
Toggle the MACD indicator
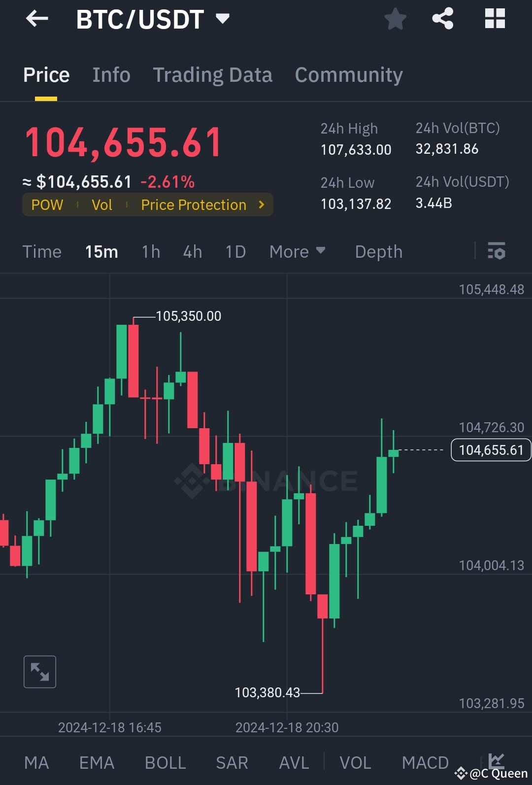coord(425,762)
